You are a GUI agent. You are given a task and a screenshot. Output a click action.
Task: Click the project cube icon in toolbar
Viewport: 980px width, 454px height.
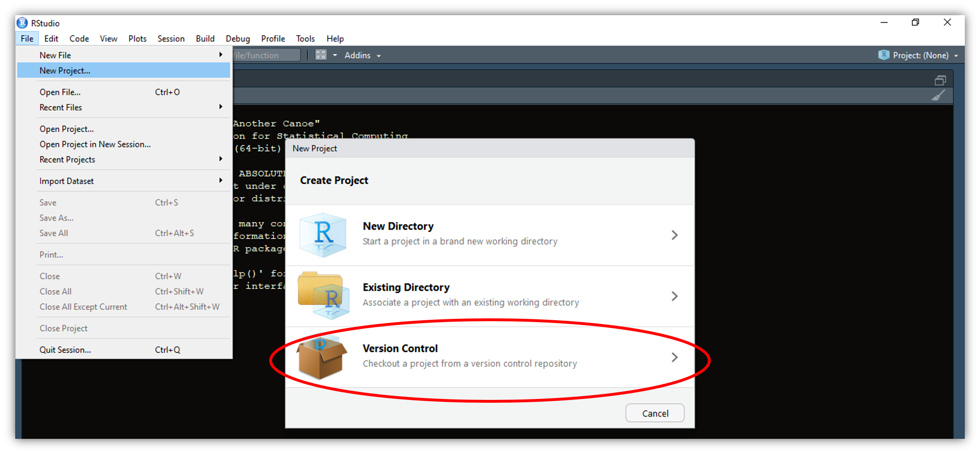883,55
